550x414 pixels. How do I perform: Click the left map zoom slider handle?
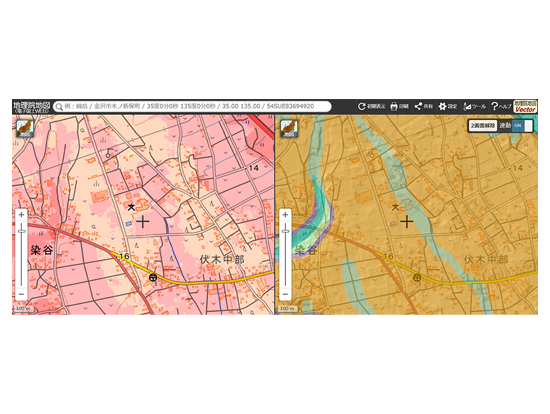click(x=22, y=231)
